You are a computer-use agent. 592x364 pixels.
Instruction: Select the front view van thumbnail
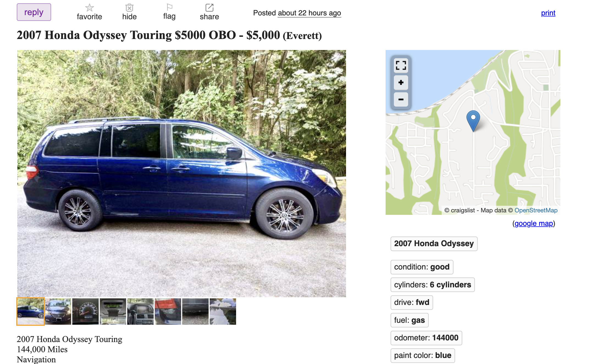tap(58, 312)
